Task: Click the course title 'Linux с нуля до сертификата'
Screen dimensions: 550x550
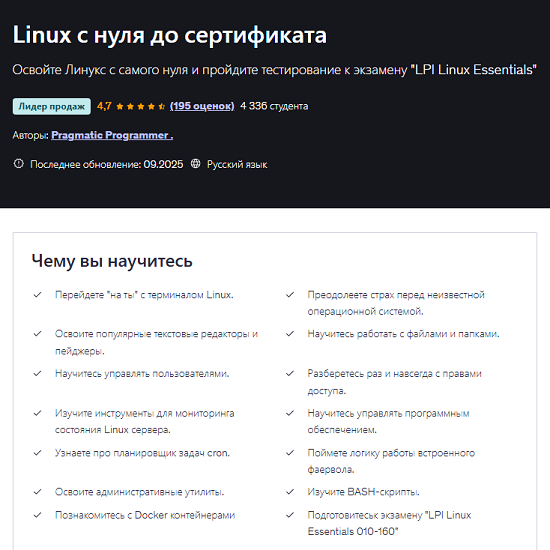Action: pyautogui.click(x=170, y=35)
